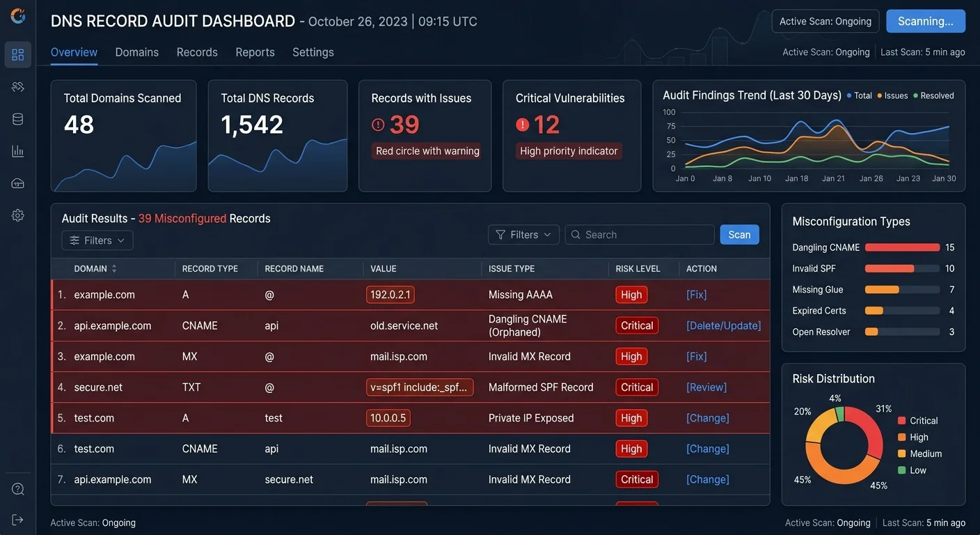
Task: Open the settings gear icon in sidebar
Action: coord(18,215)
